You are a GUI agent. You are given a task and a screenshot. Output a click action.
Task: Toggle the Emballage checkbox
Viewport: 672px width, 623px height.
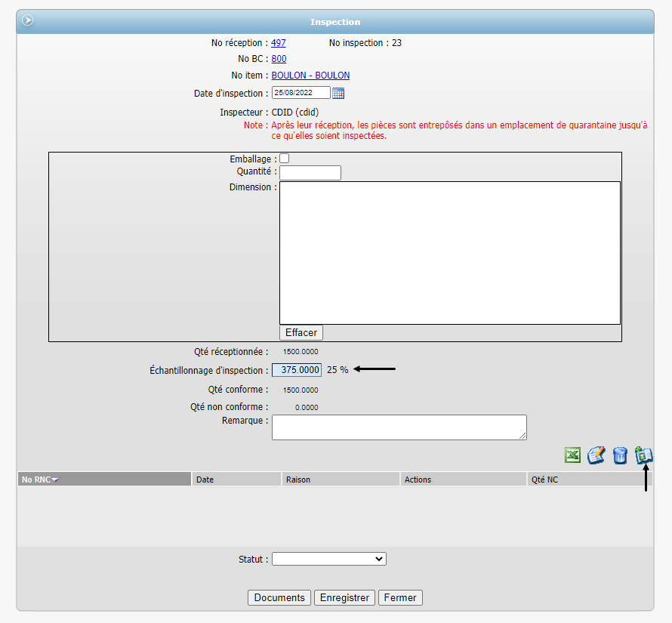point(285,159)
